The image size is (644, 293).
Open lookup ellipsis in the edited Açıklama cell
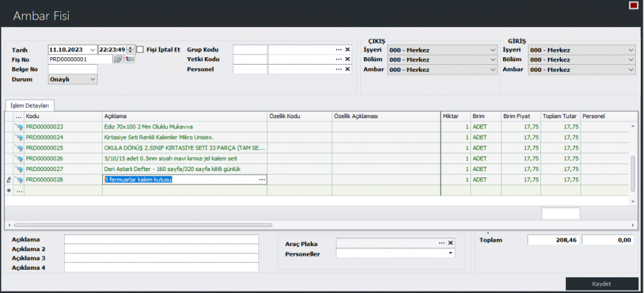pyautogui.click(x=262, y=180)
